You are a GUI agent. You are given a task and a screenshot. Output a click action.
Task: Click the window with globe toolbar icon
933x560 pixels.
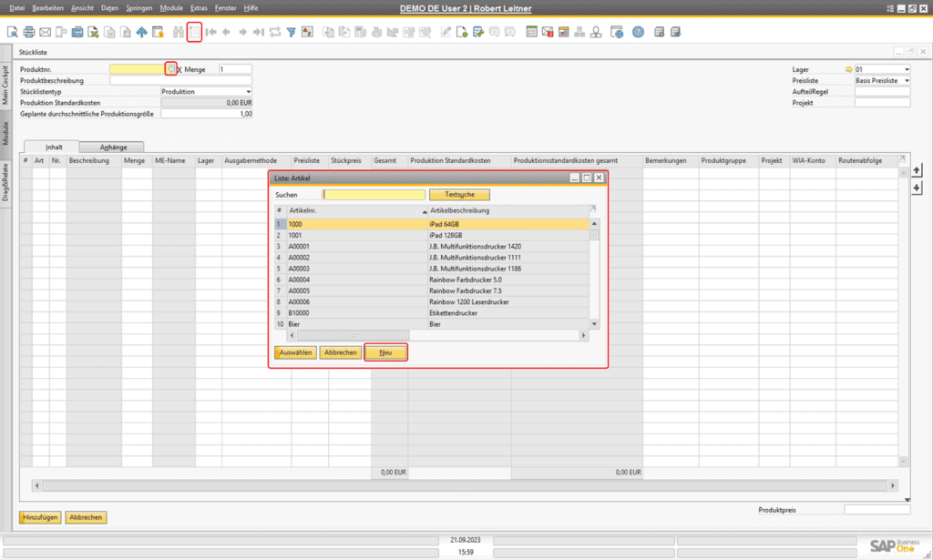point(617,32)
